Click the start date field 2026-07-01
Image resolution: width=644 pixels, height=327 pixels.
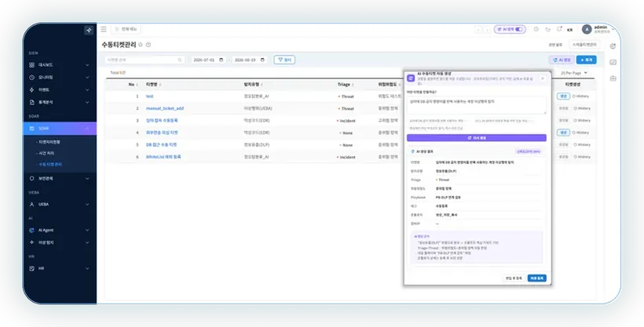click(208, 60)
